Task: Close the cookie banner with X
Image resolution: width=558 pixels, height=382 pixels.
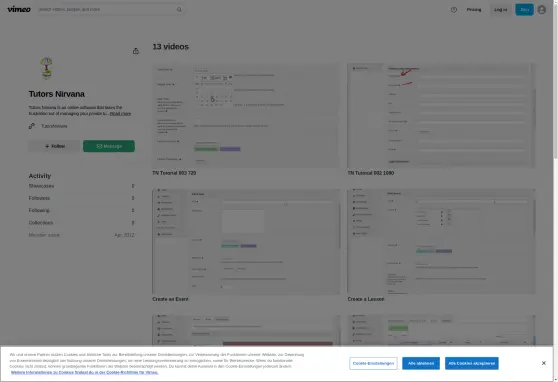Action: click(x=543, y=363)
